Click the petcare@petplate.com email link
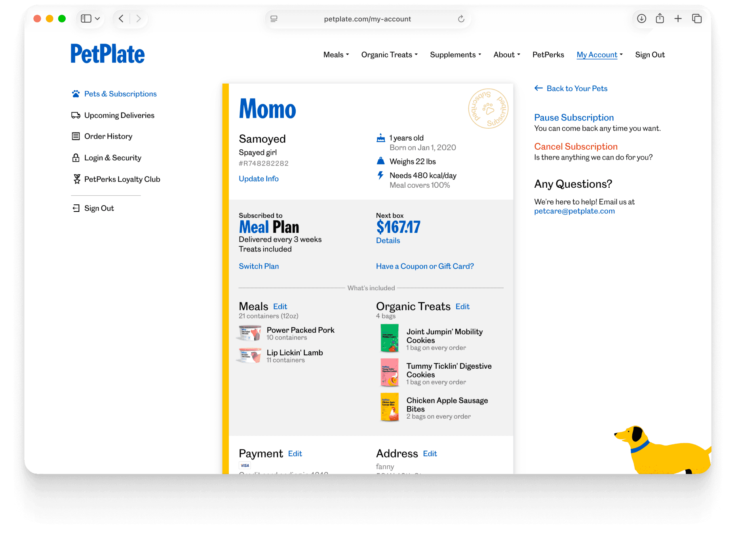The width and height of the screenshot is (736, 560). point(574,211)
